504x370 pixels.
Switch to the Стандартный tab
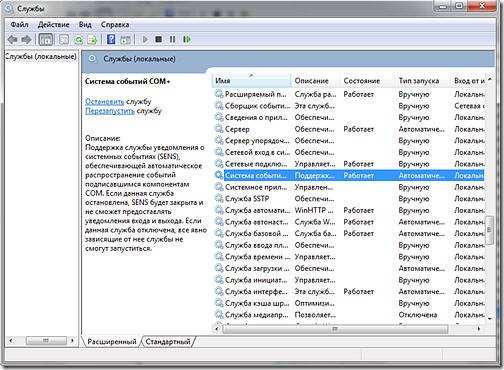tap(168, 342)
